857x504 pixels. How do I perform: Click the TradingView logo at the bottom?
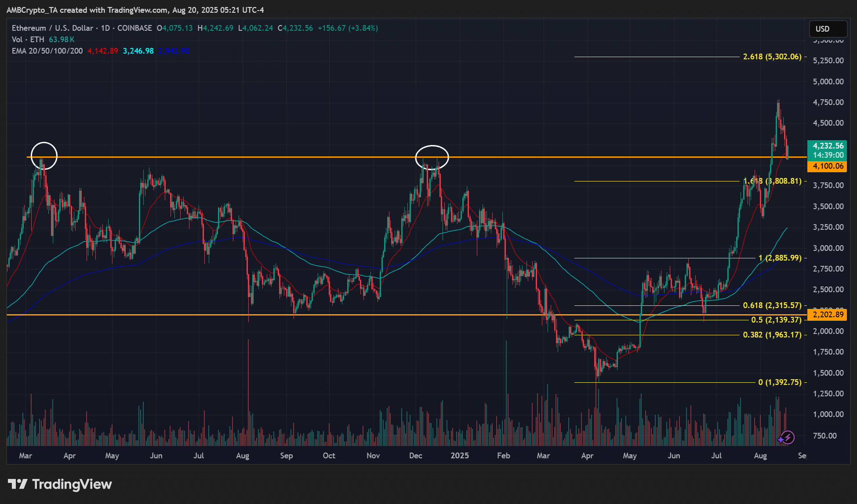[60, 484]
